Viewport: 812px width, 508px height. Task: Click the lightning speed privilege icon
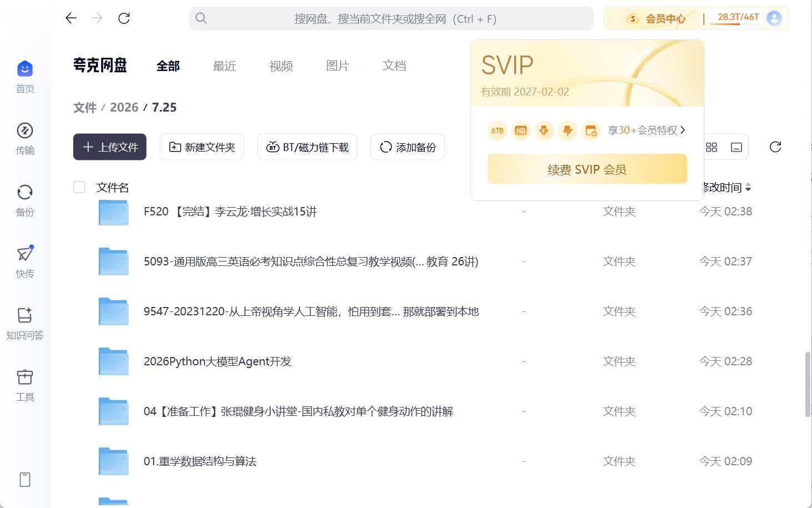[x=567, y=130]
